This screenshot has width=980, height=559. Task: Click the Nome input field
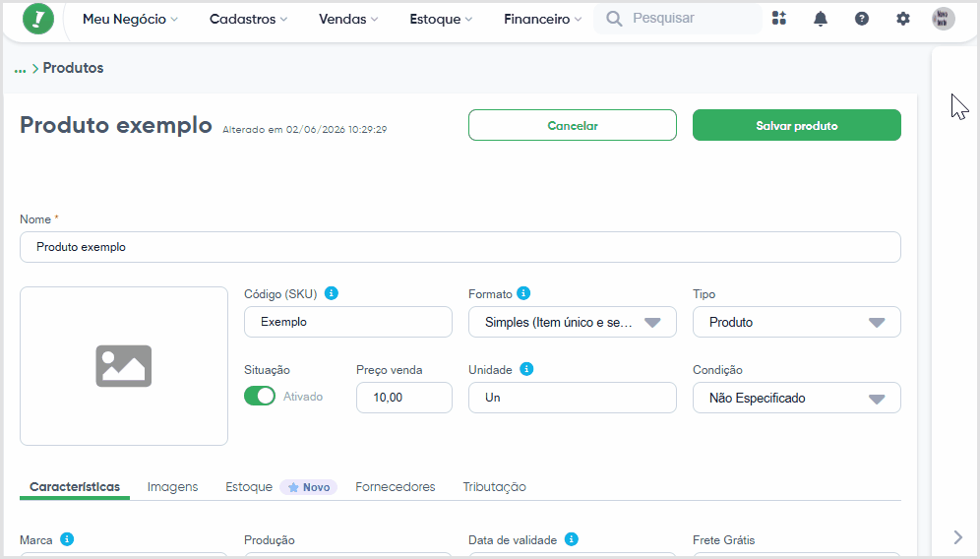460,247
